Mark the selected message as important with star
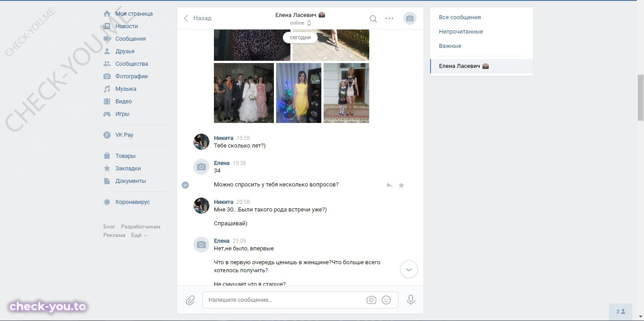This screenshot has height=321, width=644. [401, 185]
